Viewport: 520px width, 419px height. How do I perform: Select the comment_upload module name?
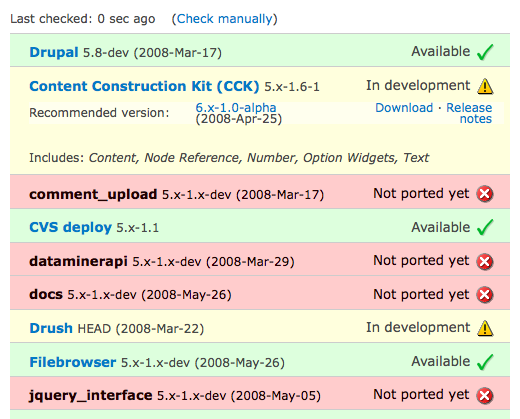[x=93, y=194]
